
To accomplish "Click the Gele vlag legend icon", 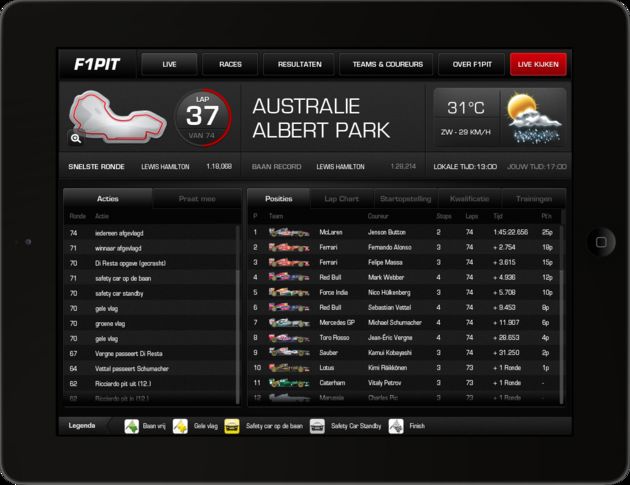I will click(x=180, y=426).
